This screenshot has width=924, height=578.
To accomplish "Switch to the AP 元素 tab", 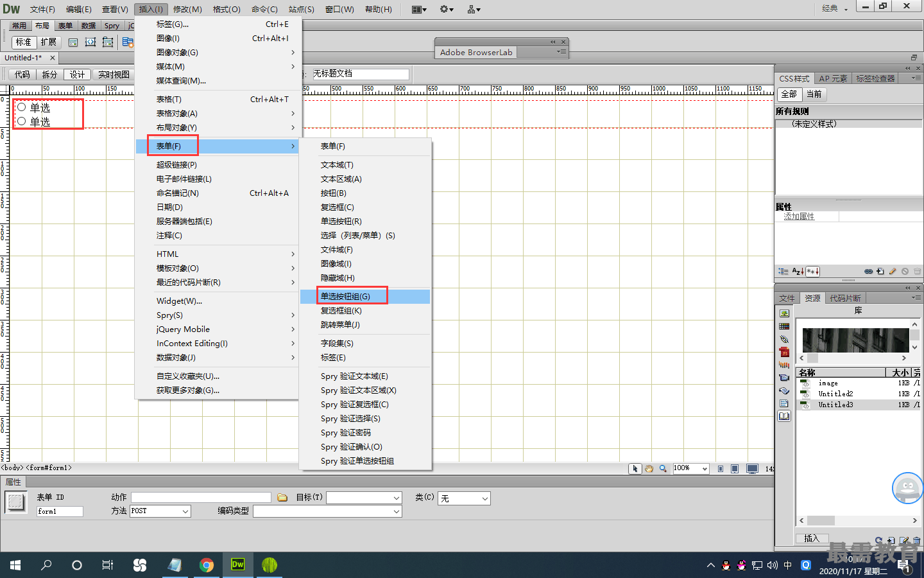I will [x=833, y=78].
